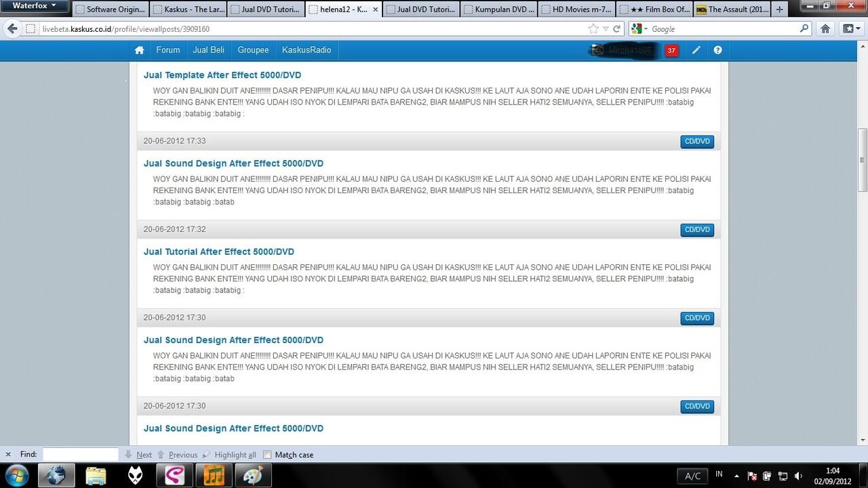Viewport: 868px width, 488px height.
Task: Open Paint from the taskbar
Action: click(253, 476)
